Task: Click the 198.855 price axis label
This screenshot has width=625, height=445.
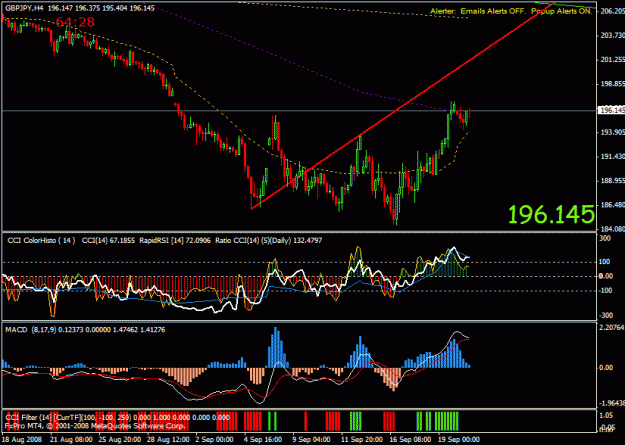Action: click(612, 85)
